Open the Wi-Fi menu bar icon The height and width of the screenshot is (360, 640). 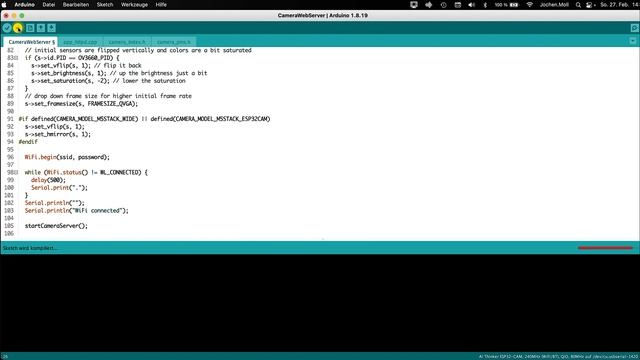click(x=530, y=5)
